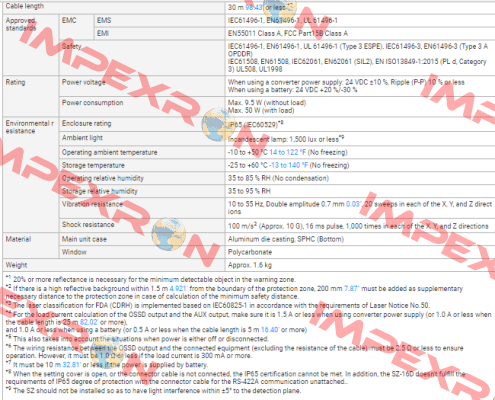This screenshot has height=400, width=495.
Task: Click the 4.921' distance conversion in footnote 2
Action: click(x=178, y=289)
